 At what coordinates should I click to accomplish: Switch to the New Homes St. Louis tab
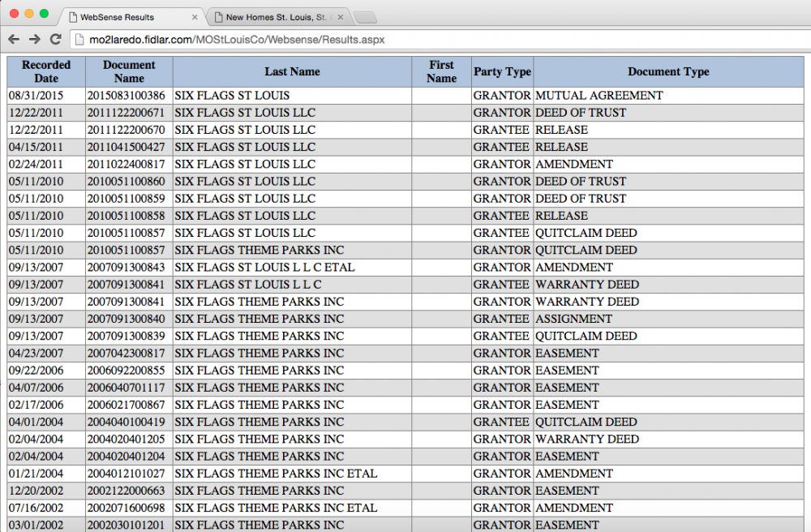[276, 17]
